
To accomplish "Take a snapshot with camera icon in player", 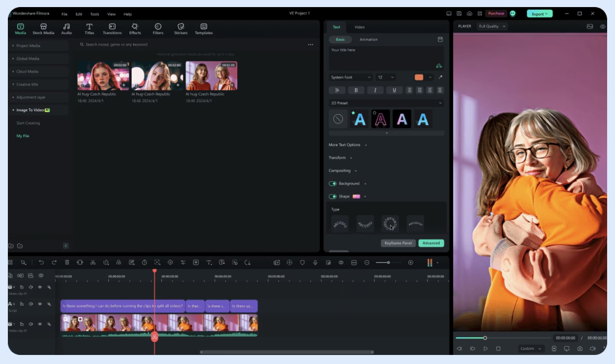I will click(x=580, y=349).
